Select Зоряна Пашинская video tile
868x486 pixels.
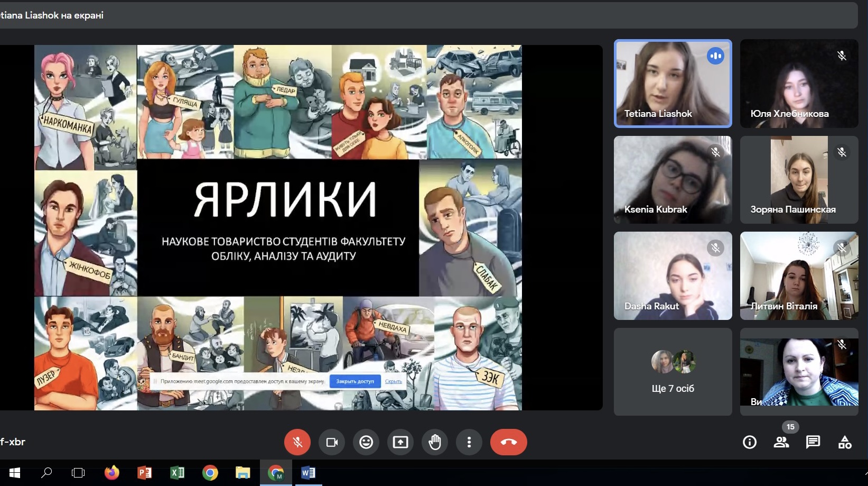tap(799, 180)
